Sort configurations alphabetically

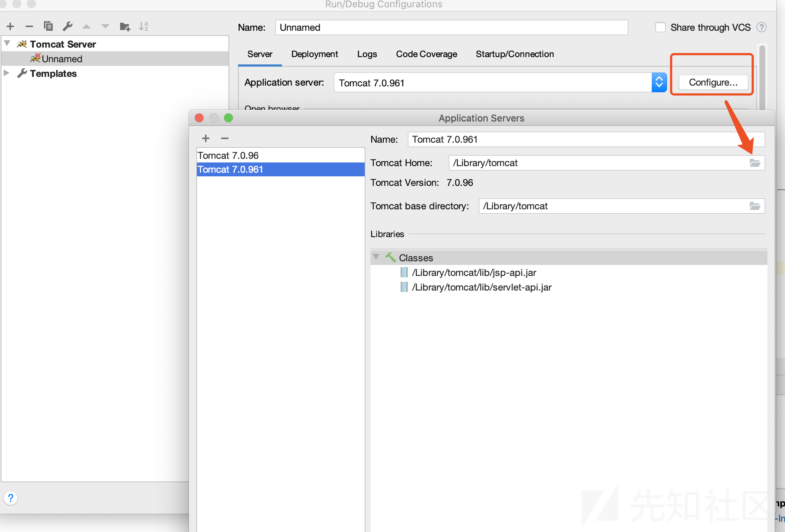(144, 26)
